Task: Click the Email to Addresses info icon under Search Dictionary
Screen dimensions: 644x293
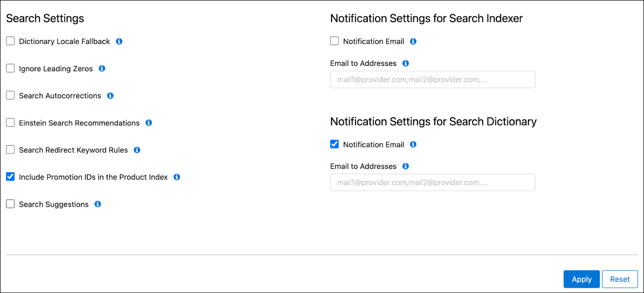Action: (x=406, y=166)
